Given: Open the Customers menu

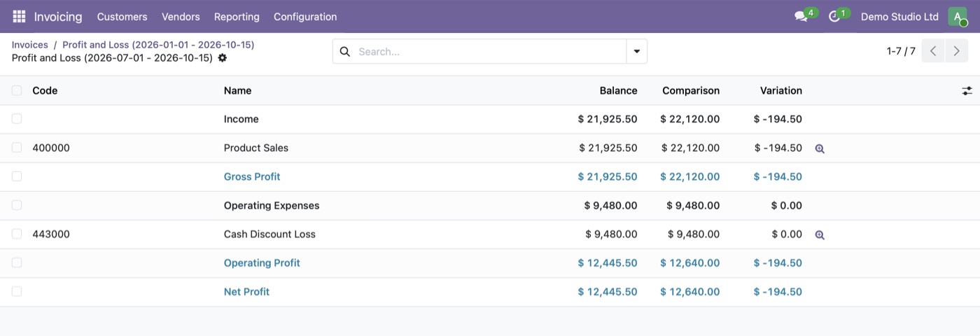Looking at the screenshot, I should [122, 16].
